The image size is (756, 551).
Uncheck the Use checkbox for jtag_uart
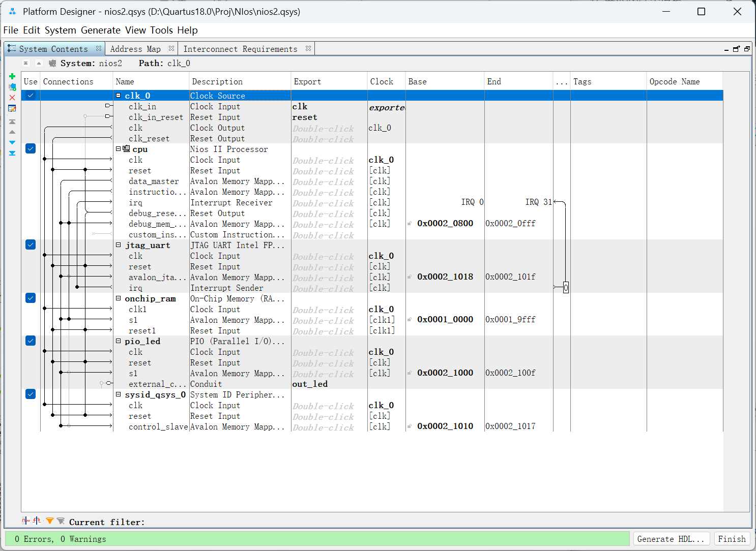tap(31, 244)
